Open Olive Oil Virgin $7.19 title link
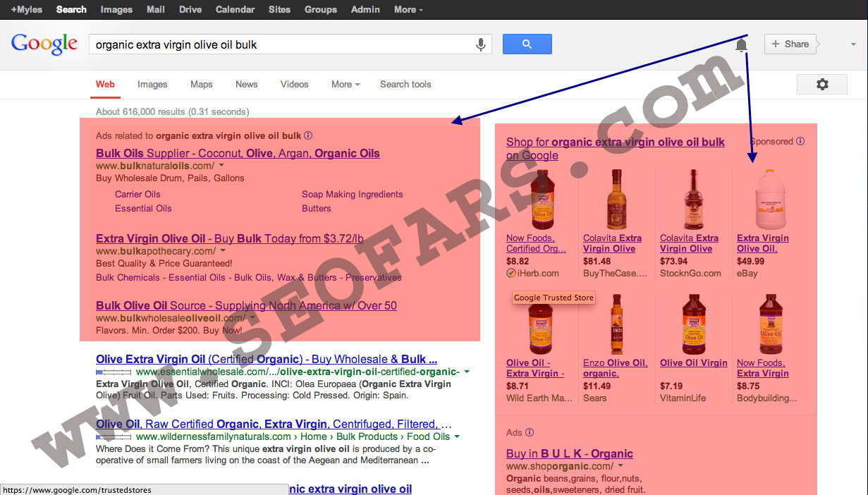 point(694,362)
